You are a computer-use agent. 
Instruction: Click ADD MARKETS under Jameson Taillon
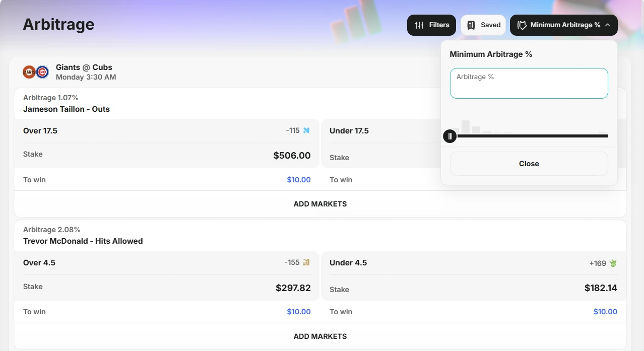[x=320, y=204]
